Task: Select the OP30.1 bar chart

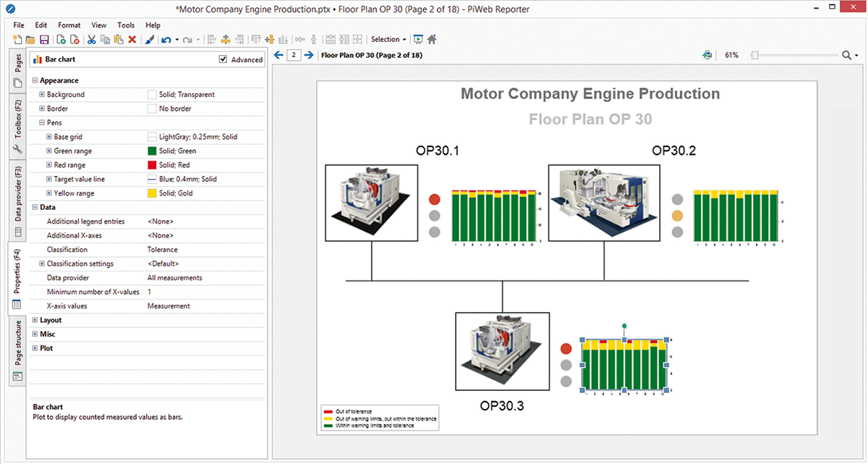Action: tap(496, 217)
